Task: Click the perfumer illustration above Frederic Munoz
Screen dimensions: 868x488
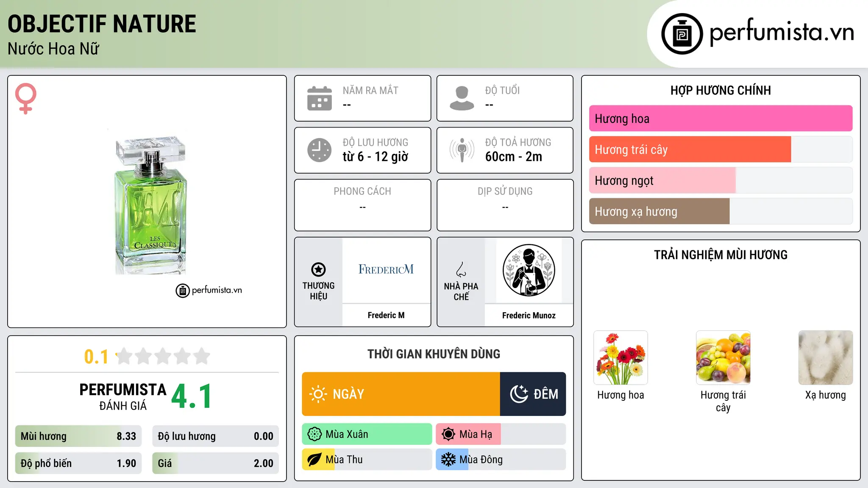Action: point(529,270)
